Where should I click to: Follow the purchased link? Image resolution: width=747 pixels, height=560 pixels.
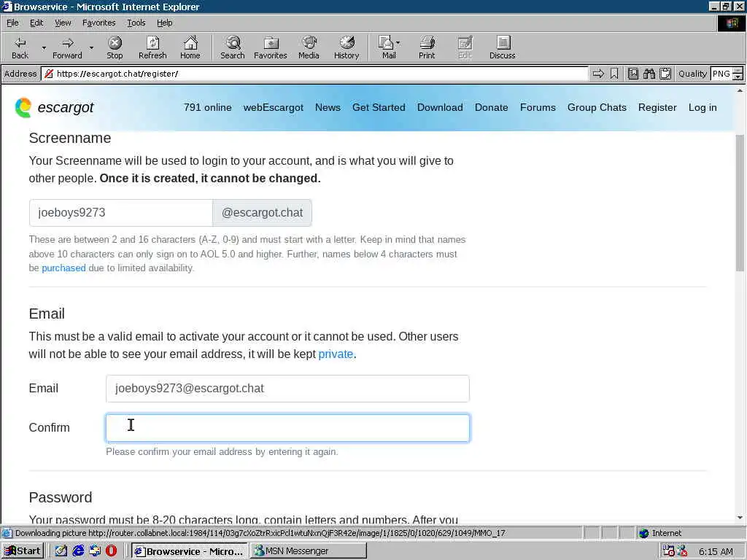tap(63, 268)
